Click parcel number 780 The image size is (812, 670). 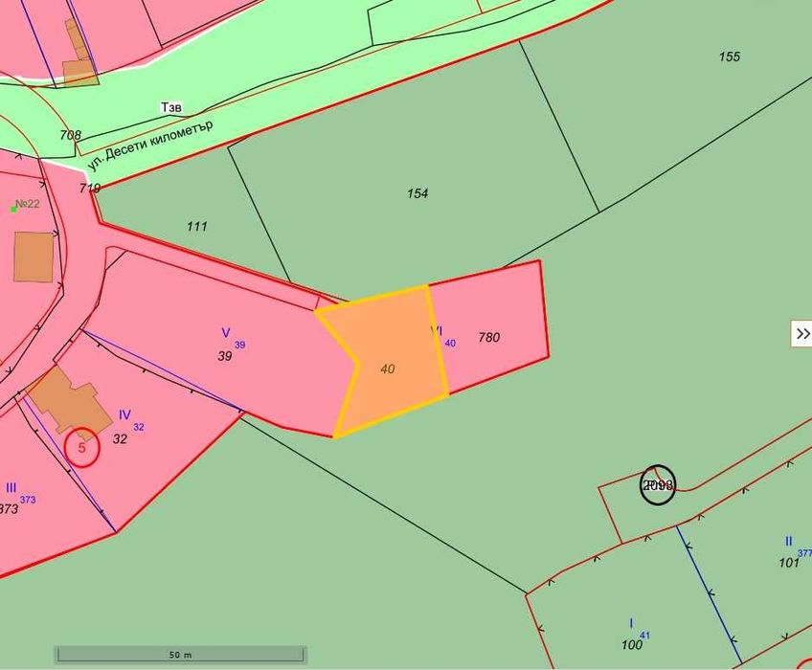(489, 338)
